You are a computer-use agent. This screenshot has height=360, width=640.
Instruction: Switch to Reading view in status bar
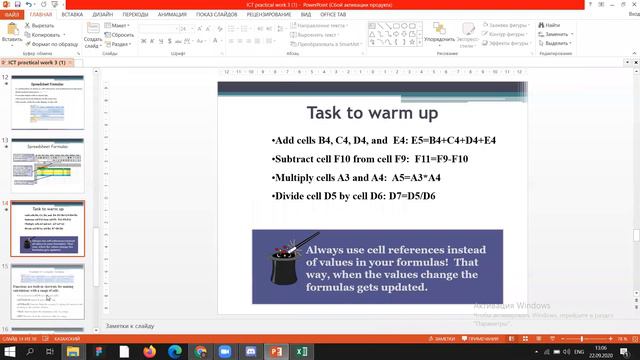point(539,339)
